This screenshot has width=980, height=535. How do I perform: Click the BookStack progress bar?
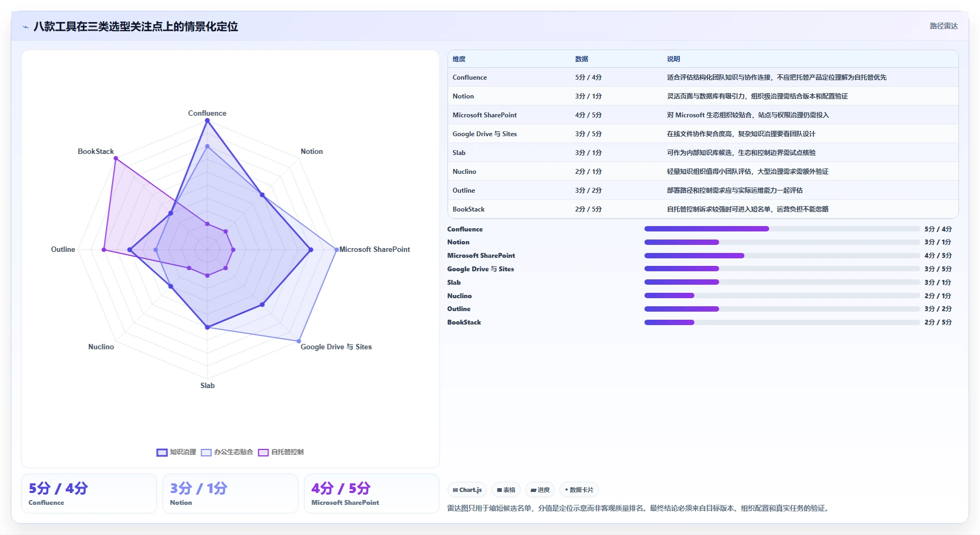pos(782,322)
